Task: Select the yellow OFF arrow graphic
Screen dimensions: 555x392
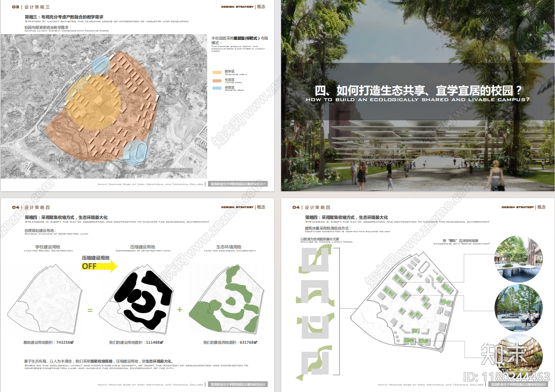Action: tap(99, 266)
